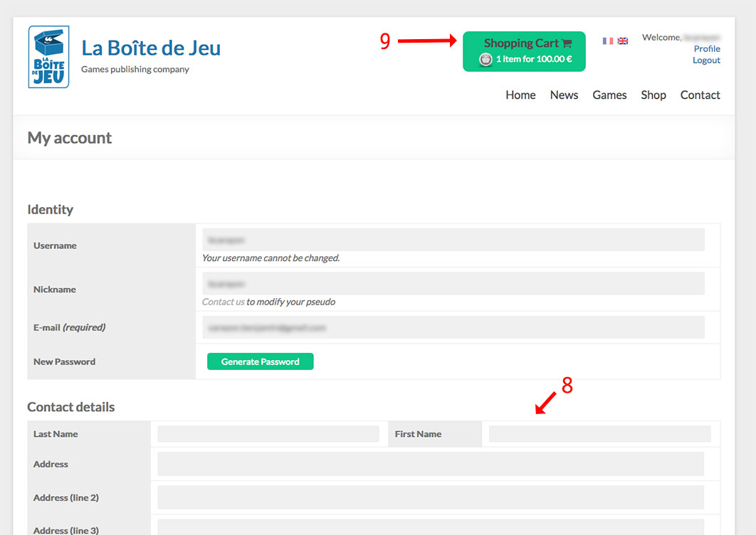This screenshot has width=756, height=535.
Task: Click the E-mail input field
Action: pos(453,328)
